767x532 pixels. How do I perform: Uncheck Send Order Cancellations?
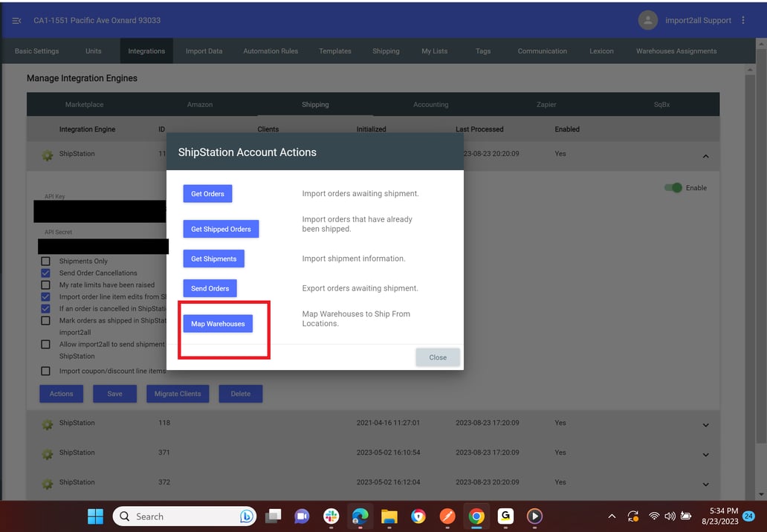click(45, 273)
